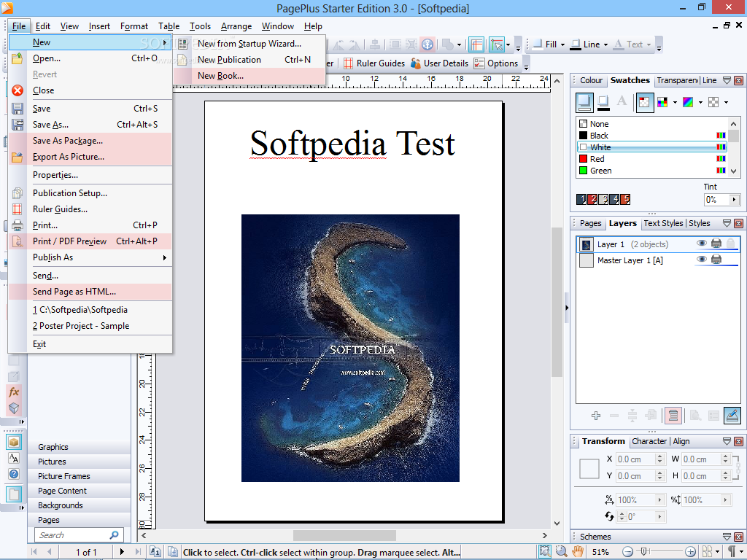747x560 pixels.
Task: Toggle the aspect ratio link in Transform
Action: tap(737, 467)
